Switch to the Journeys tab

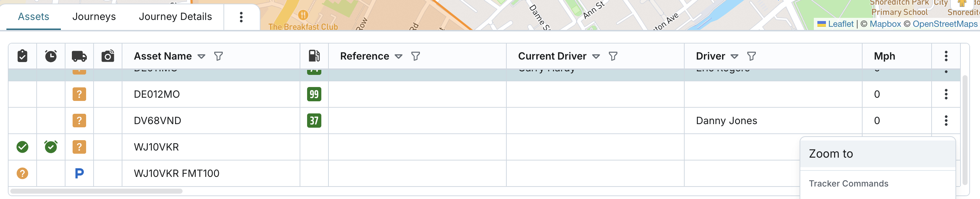click(x=94, y=17)
